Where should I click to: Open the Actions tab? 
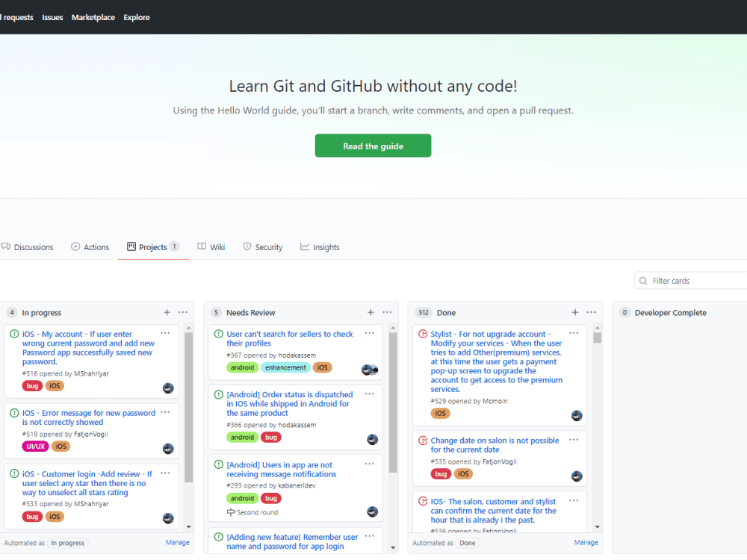[90, 247]
